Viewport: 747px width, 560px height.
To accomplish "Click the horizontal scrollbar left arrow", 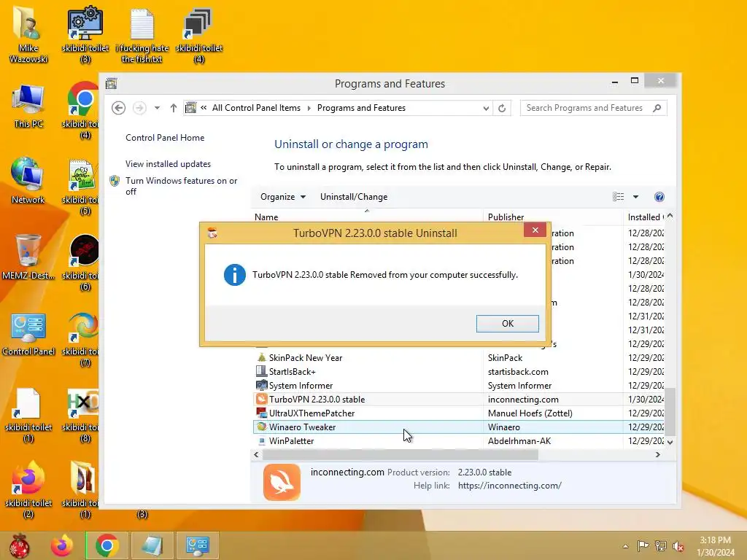I will (x=256, y=455).
